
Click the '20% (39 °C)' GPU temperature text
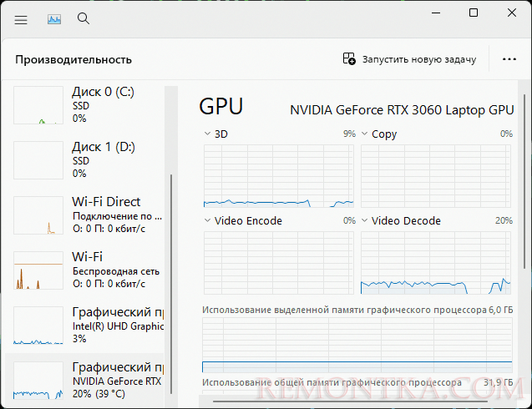(99, 394)
